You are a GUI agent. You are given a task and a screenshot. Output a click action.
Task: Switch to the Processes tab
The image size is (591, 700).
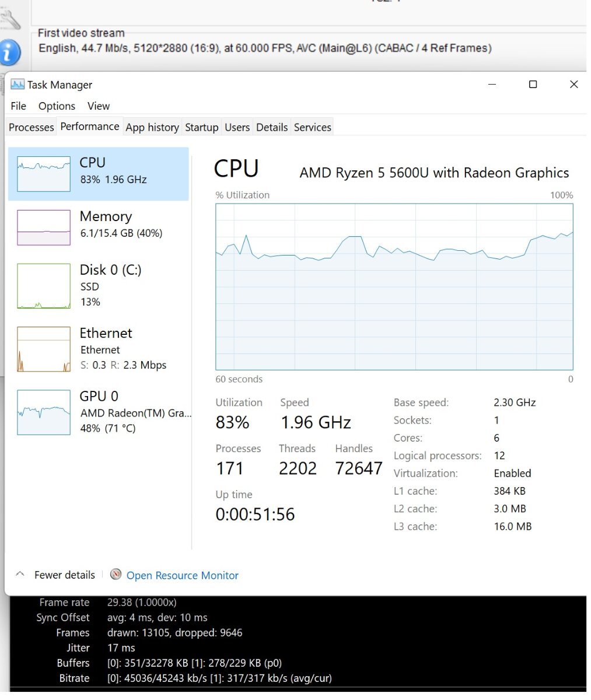[32, 127]
